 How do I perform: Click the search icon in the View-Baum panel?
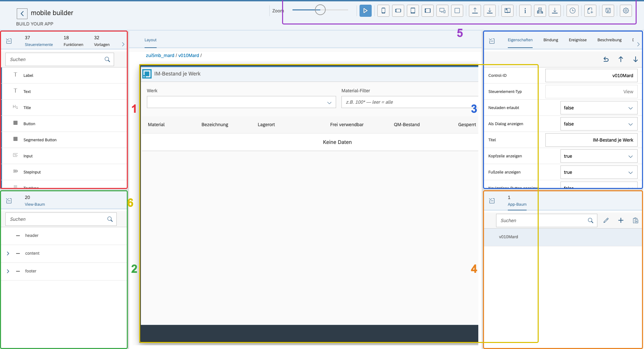(x=110, y=219)
